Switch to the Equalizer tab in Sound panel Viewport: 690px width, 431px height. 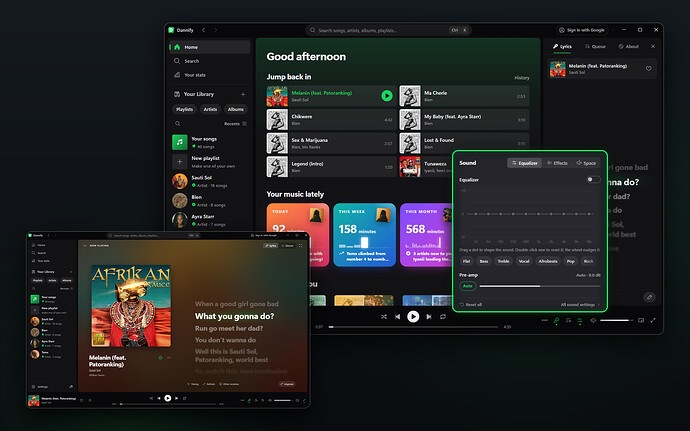(x=524, y=163)
